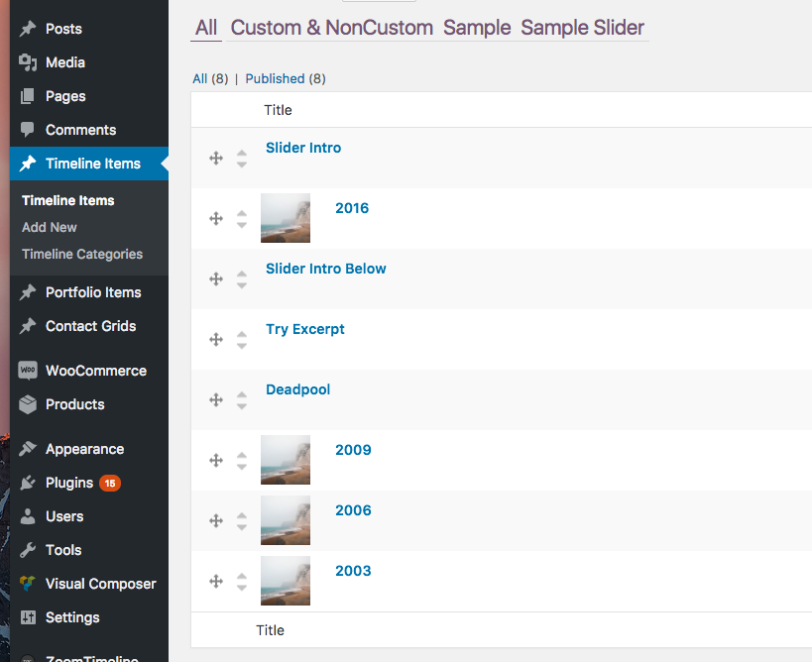Image resolution: width=812 pixels, height=662 pixels.
Task: Click the Media icon in sidebar
Action: click(28, 62)
